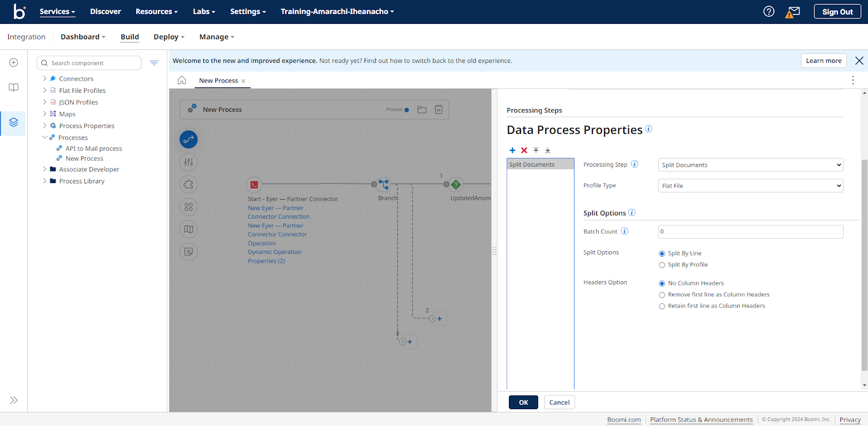Viewport: 868px width, 426px height.
Task: Close the New Process tab
Action: pyautogui.click(x=243, y=81)
